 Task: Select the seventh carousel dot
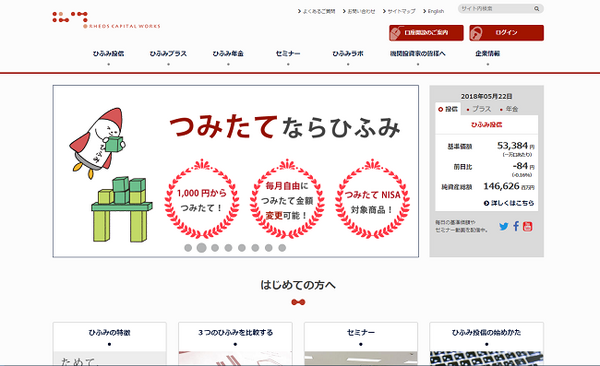(x=269, y=248)
